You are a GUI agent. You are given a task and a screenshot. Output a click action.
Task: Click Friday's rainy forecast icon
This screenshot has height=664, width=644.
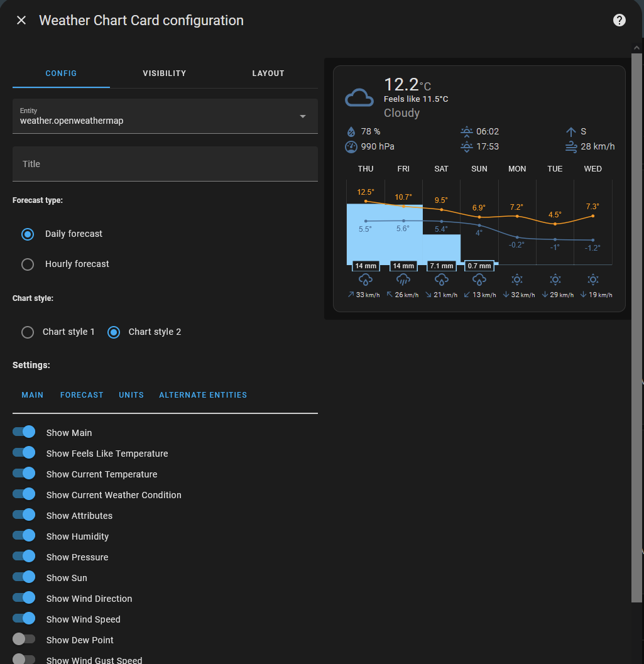coord(403,280)
